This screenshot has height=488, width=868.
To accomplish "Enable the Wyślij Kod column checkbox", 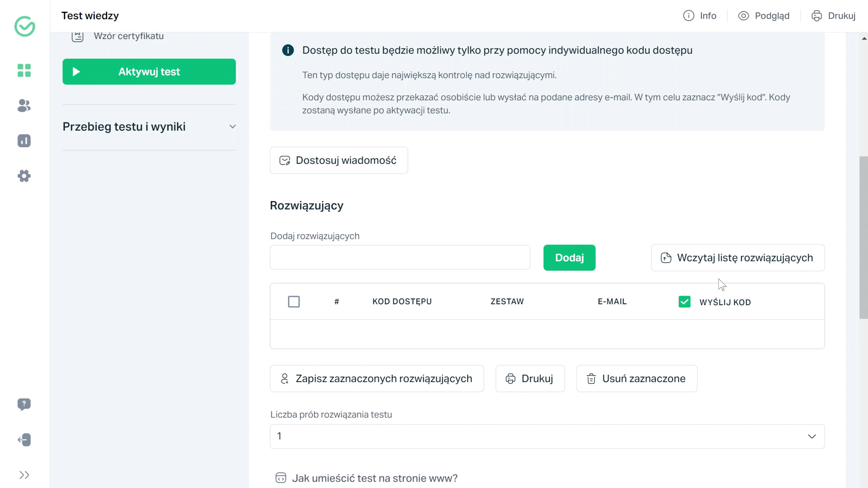I will tap(684, 302).
